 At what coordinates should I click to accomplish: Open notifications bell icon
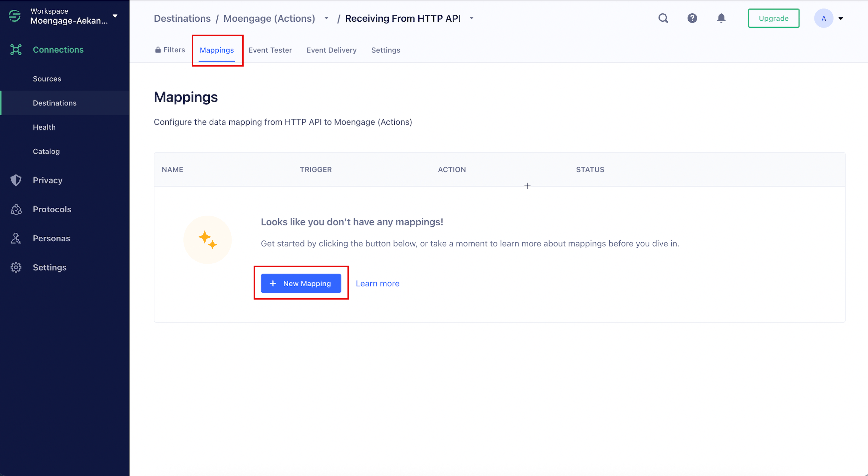721,18
